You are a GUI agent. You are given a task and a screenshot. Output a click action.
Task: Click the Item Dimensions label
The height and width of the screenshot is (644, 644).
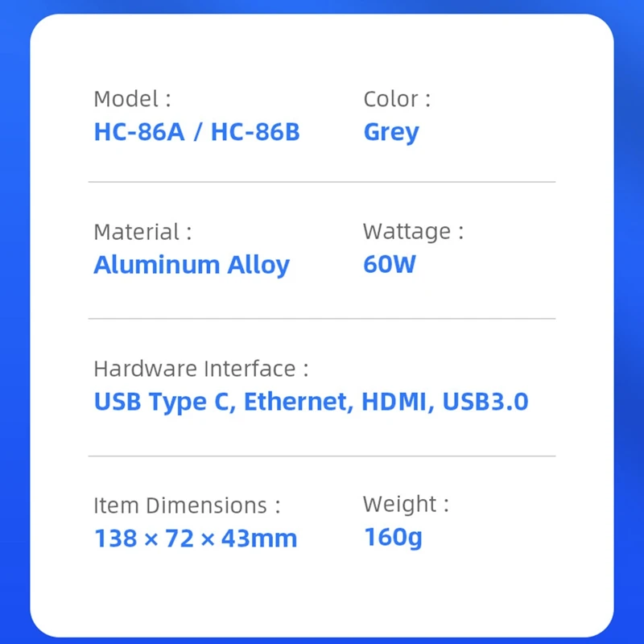tap(187, 506)
